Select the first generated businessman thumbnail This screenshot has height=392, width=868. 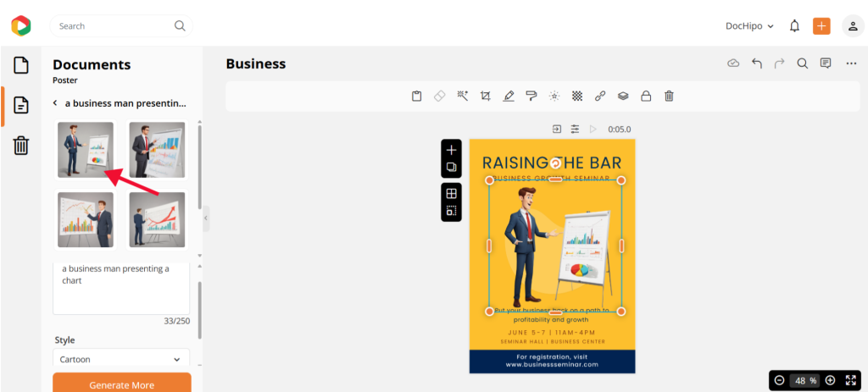point(85,150)
